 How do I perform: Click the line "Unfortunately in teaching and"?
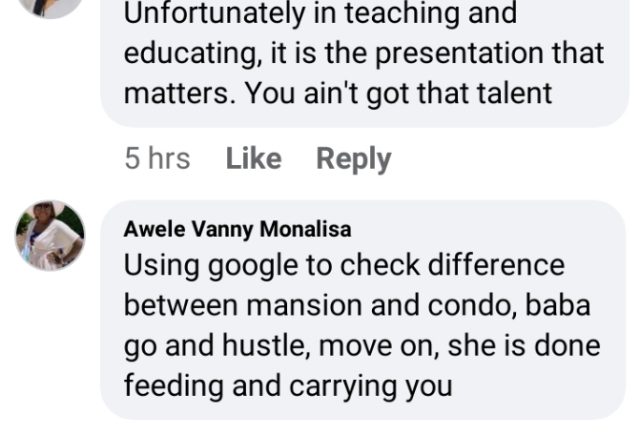(320, 15)
